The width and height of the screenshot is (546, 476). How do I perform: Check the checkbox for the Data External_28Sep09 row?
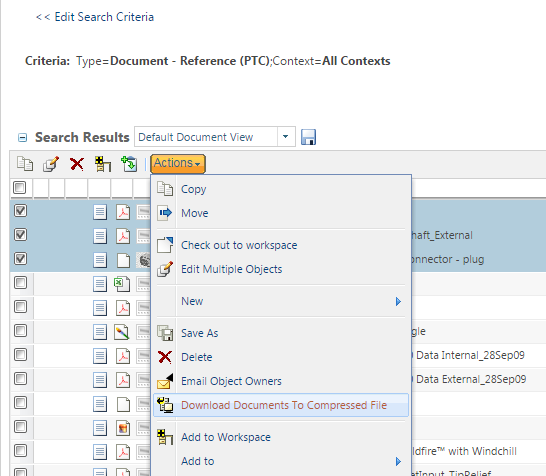coord(21,379)
